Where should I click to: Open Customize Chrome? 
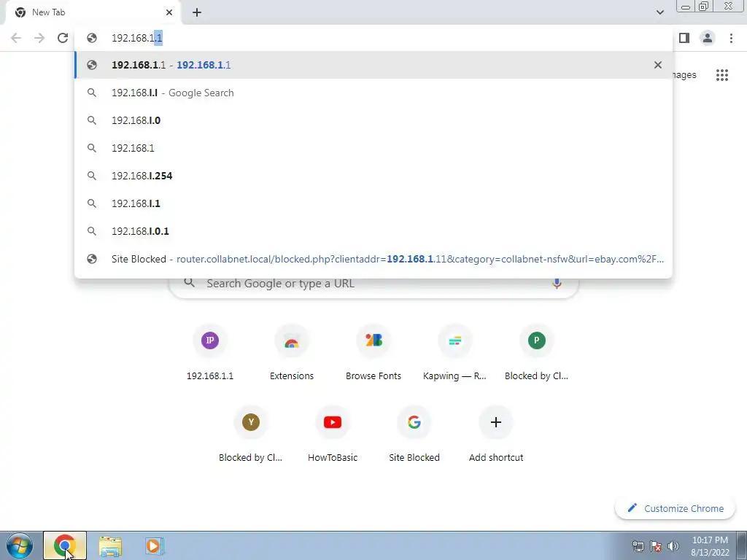tap(675, 508)
